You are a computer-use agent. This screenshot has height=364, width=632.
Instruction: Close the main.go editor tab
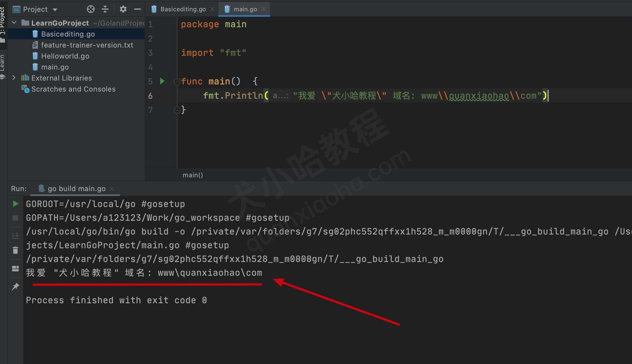click(263, 9)
